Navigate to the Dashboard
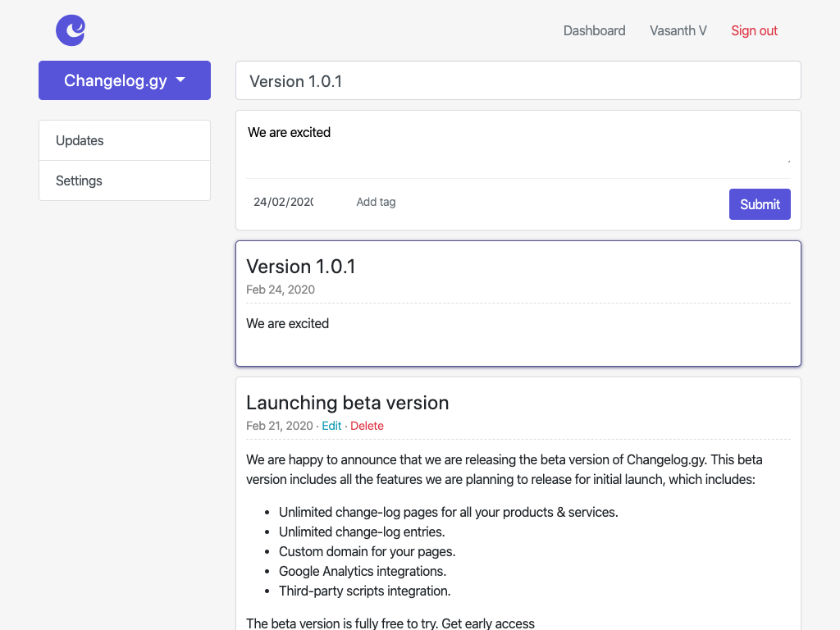 coord(594,30)
